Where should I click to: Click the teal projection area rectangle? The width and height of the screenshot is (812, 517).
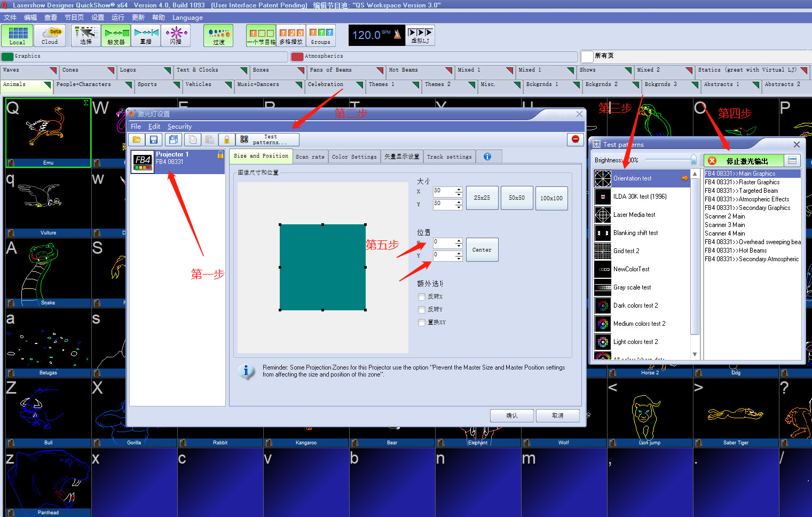pos(322,267)
